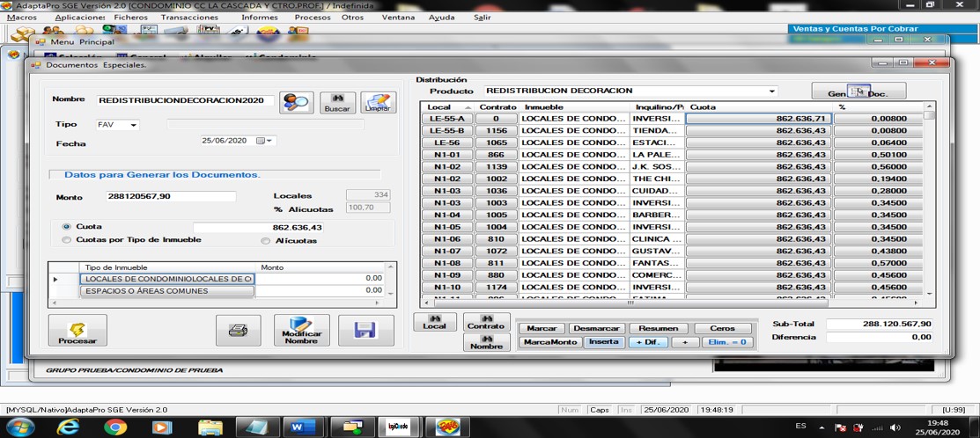Click the distribution grid vertical scrollbar
Viewport: 980px width, 438px height.
click(930, 200)
